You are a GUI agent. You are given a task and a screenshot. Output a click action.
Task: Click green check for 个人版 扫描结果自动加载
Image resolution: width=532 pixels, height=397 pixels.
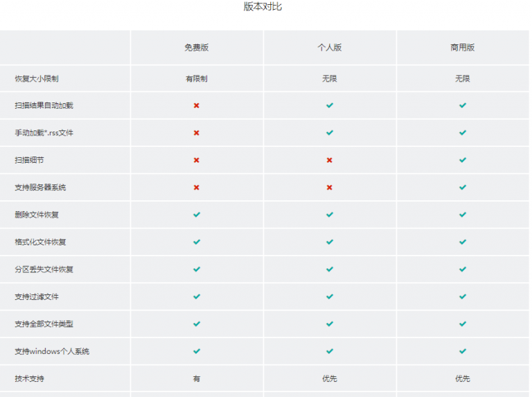[x=330, y=105]
